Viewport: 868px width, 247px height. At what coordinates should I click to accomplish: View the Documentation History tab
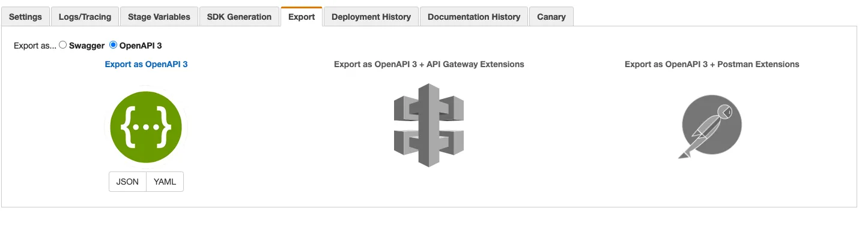point(474,17)
